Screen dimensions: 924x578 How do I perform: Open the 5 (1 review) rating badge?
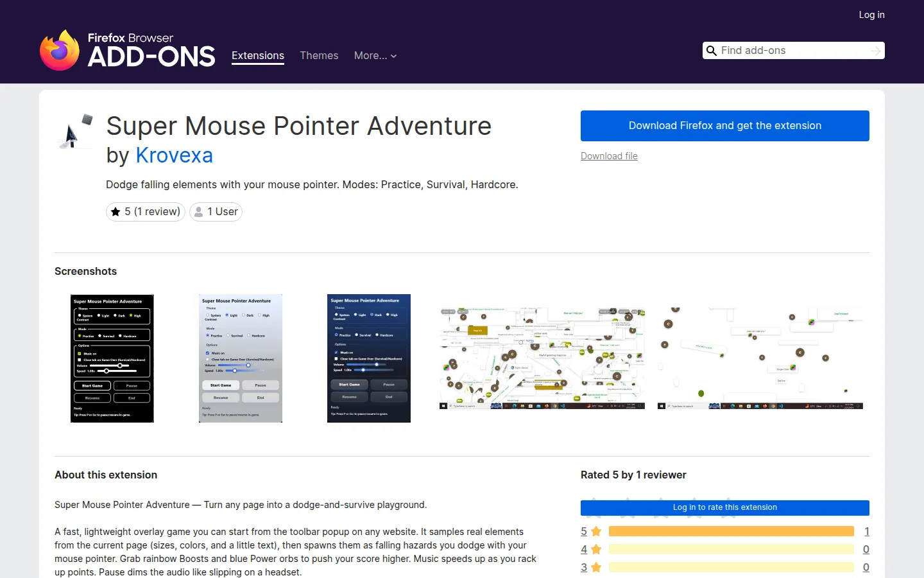146,212
